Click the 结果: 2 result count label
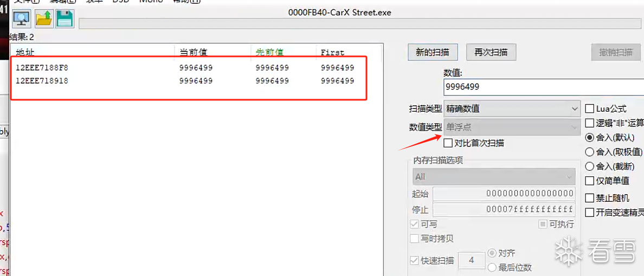The height and width of the screenshot is (276, 644). pos(22,37)
